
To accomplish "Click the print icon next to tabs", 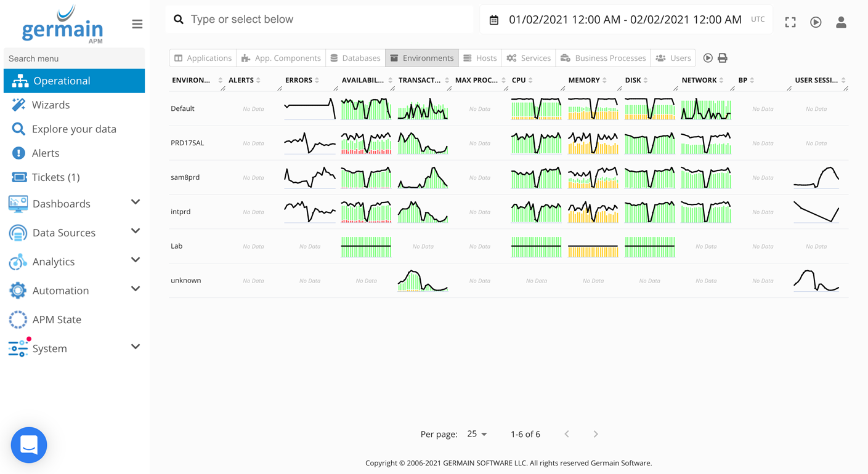I will pyautogui.click(x=723, y=58).
